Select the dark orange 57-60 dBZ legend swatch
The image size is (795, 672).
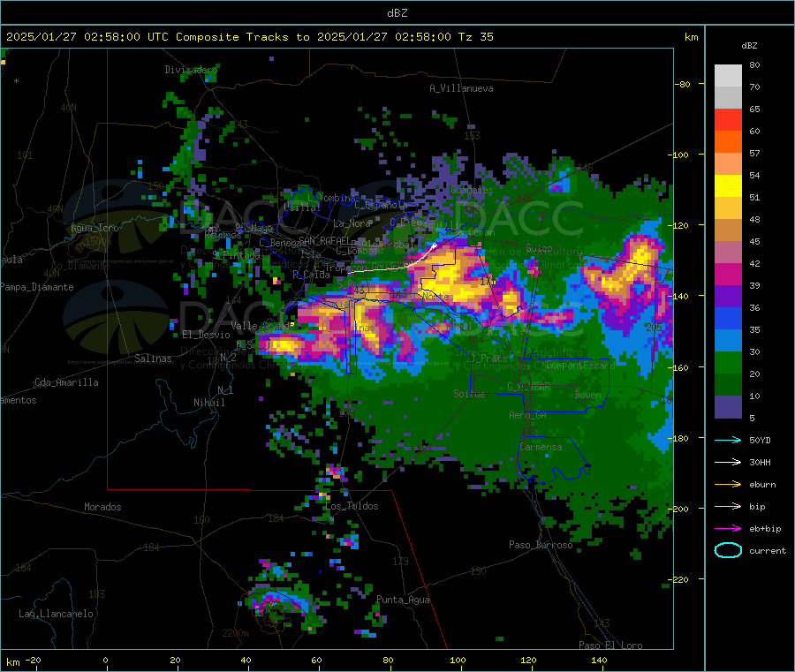(728, 142)
